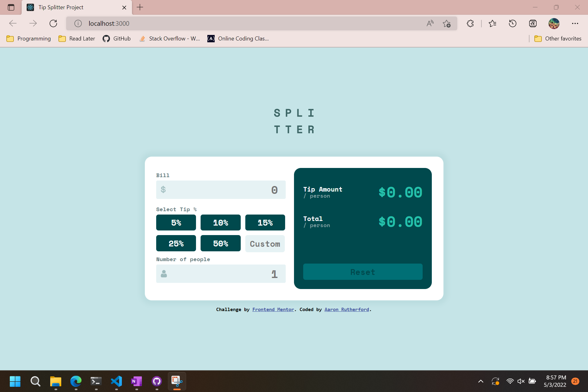Open the Stack Overflow bookmark
Screen dimensions: 588x392
169,38
